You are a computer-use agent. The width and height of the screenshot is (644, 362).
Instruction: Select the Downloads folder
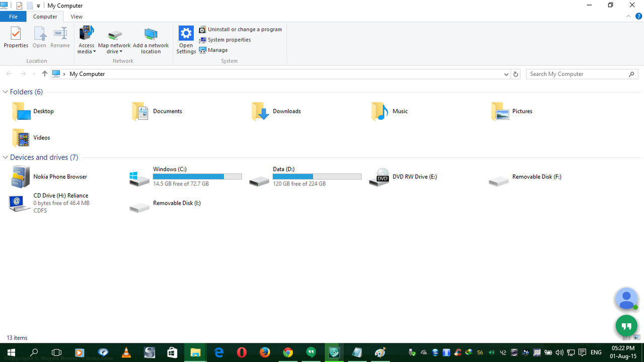click(276, 111)
